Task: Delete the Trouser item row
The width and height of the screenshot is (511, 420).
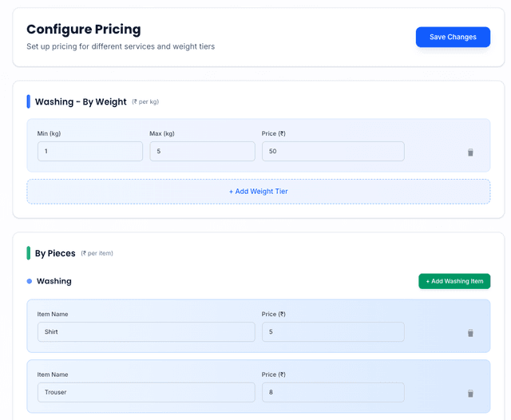Action: point(470,393)
